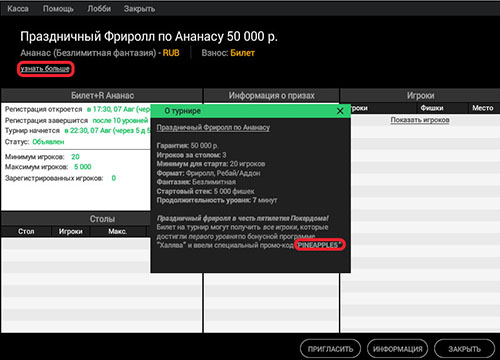The image size is (500, 360).
Task: Click the 'Гарантия: 50 000 р.' line
Action: [x=187, y=146]
